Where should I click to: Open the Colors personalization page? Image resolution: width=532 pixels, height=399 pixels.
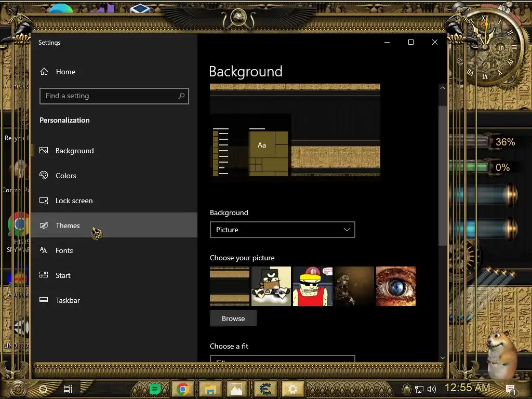click(114, 176)
